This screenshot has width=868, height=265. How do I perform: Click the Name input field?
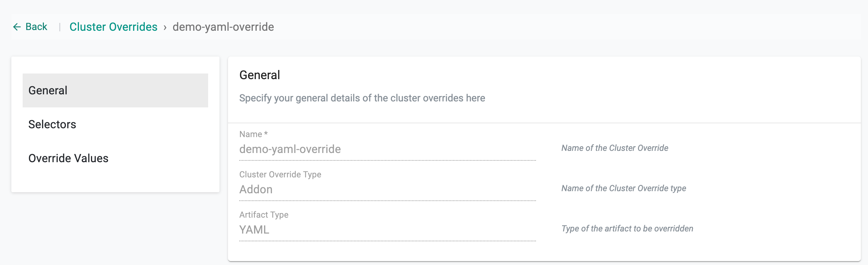(387, 149)
